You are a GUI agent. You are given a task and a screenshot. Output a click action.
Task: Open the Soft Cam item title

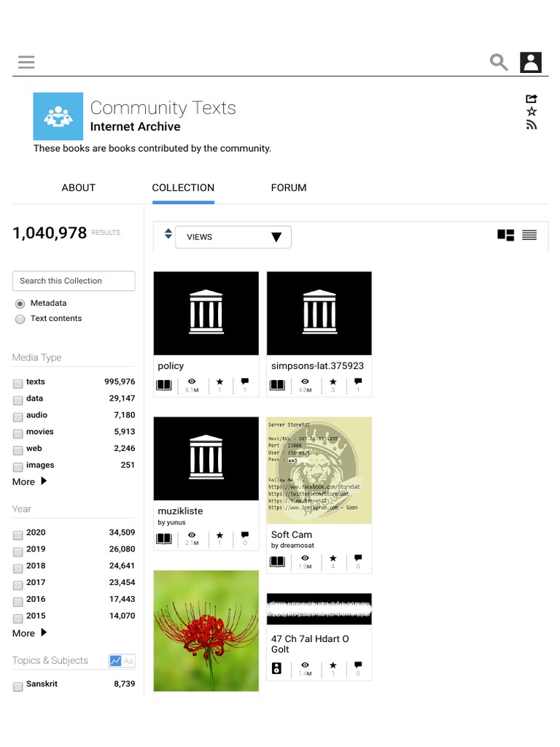coord(292,535)
